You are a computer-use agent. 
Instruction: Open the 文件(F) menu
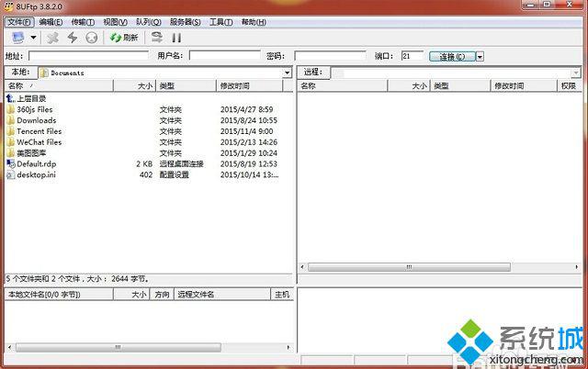[x=18, y=22]
